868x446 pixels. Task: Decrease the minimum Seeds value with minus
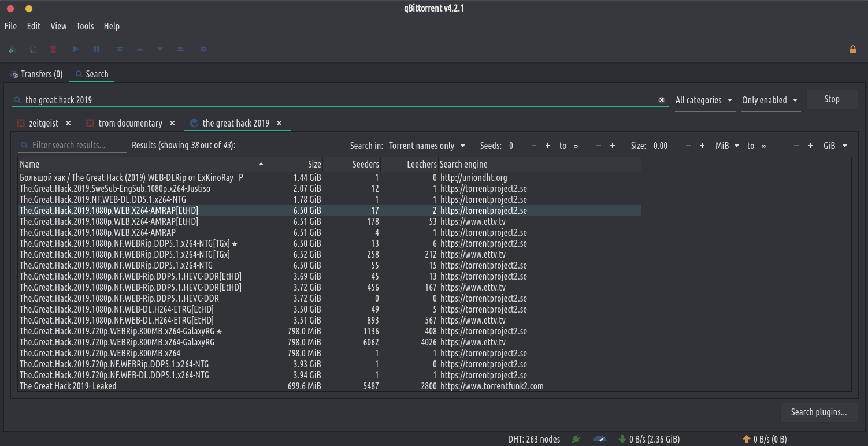[x=533, y=146]
